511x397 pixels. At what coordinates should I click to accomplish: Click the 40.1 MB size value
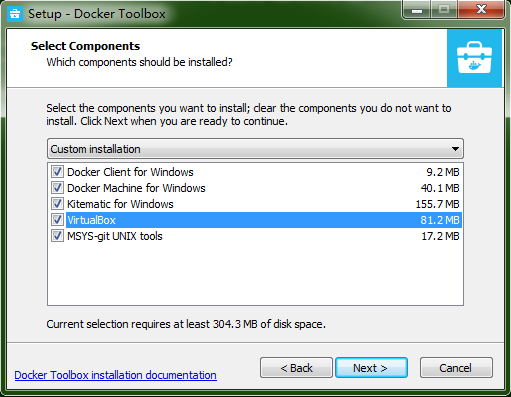click(440, 188)
